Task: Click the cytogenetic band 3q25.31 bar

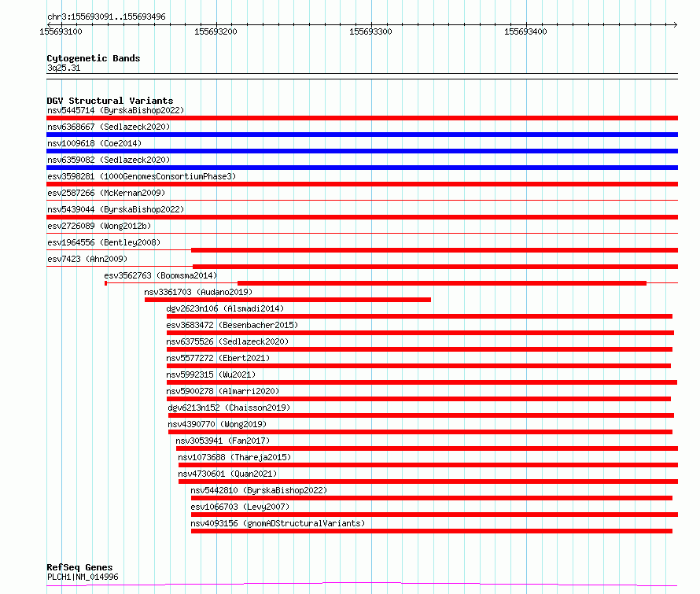Action: pyautogui.click(x=362, y=76)
